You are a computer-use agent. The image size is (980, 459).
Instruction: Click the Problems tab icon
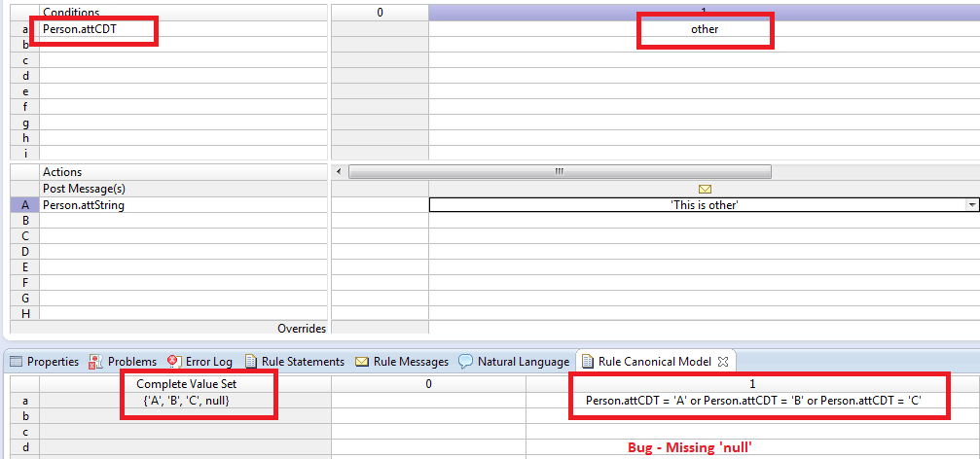click(95, 362)
